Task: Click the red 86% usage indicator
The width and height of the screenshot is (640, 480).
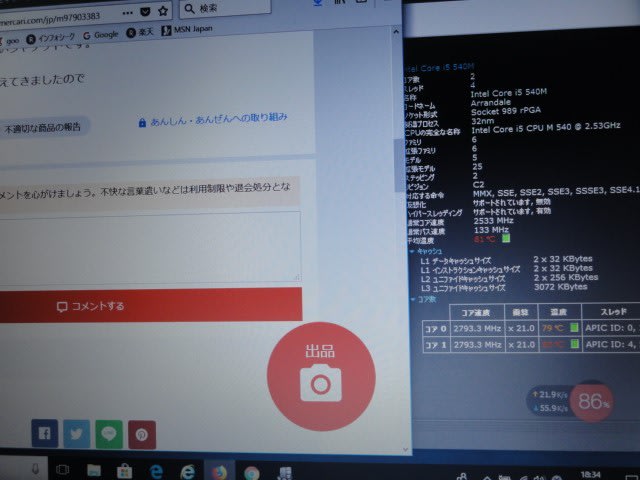Action: click(594, 402)
